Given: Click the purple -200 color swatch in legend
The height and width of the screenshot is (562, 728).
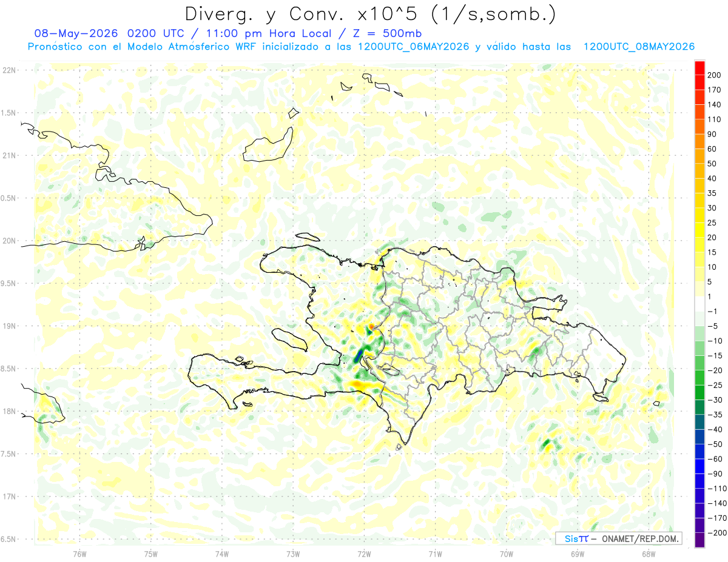Looking at the screenshot, I should click(x=700, y=540).
